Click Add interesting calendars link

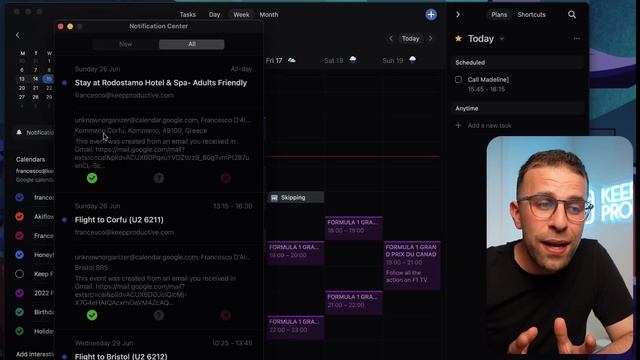point(35,354)
